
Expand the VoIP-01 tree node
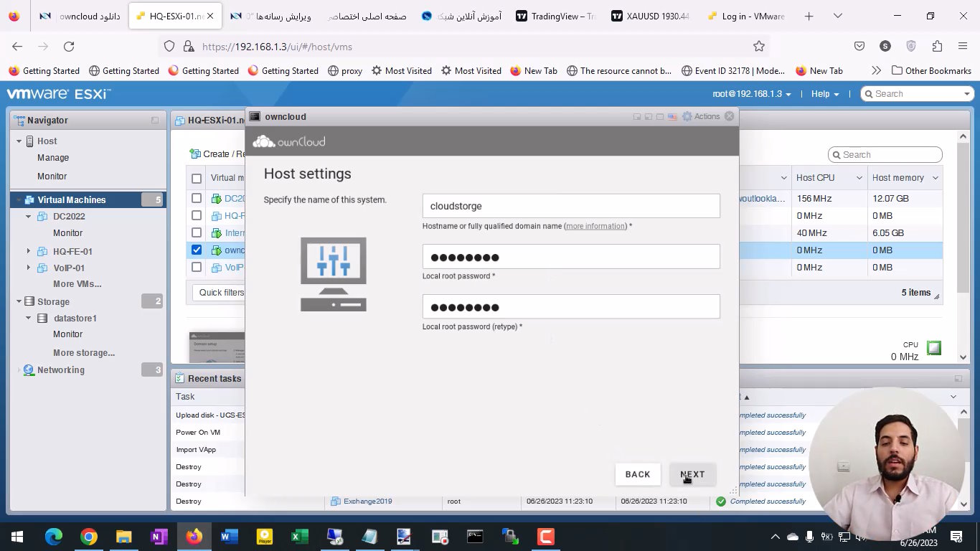[29, 268]
